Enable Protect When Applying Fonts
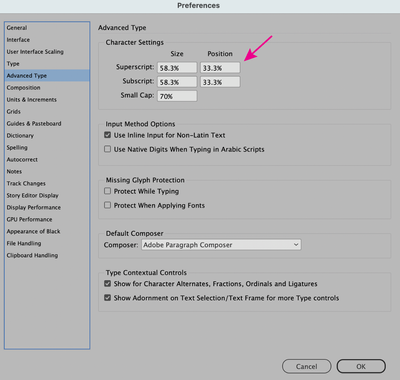 pyautogui.click(x=107, y=205)
